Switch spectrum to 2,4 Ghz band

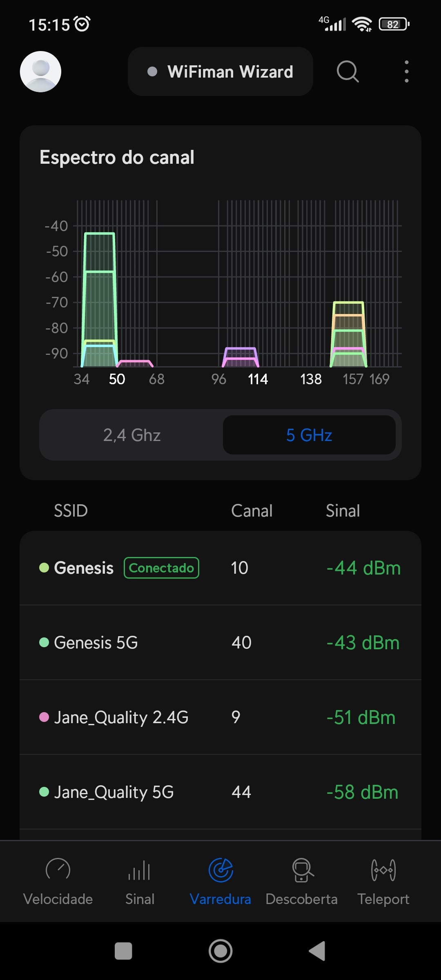click(x=131, y=435)
